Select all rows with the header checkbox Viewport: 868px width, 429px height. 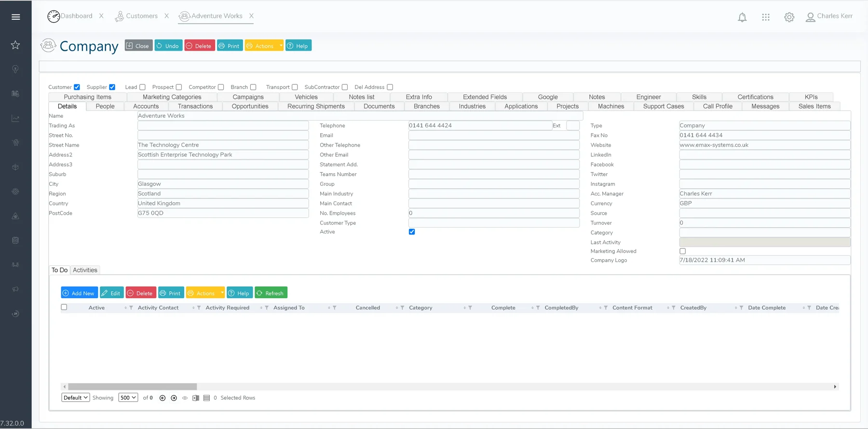pos(64,307)
